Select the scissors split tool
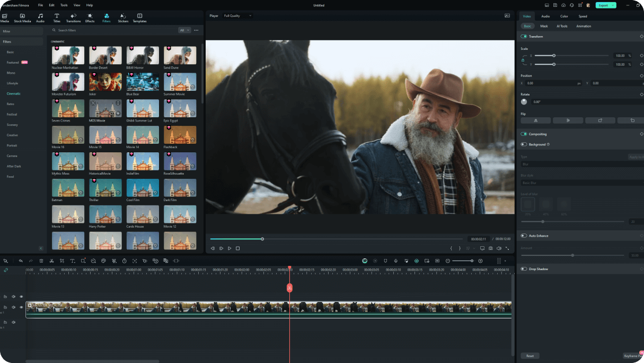 tap(51, 261)
